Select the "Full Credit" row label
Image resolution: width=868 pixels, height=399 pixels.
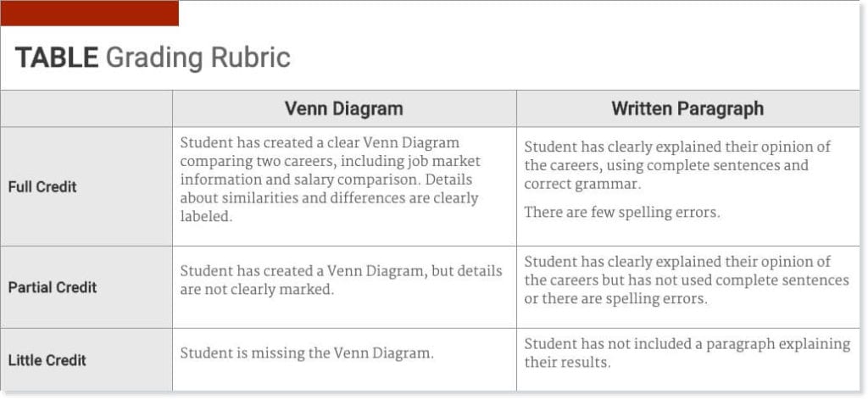click(42, 186)
